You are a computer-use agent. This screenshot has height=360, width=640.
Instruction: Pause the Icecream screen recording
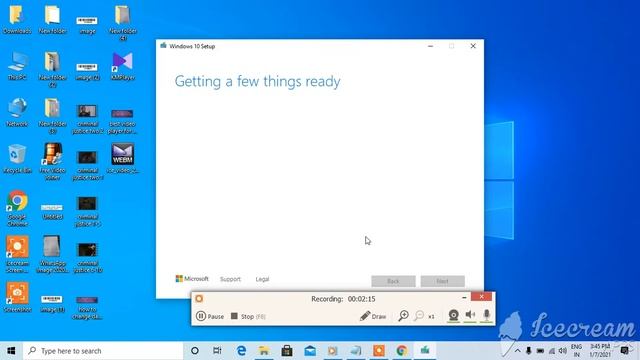(210, 316)
